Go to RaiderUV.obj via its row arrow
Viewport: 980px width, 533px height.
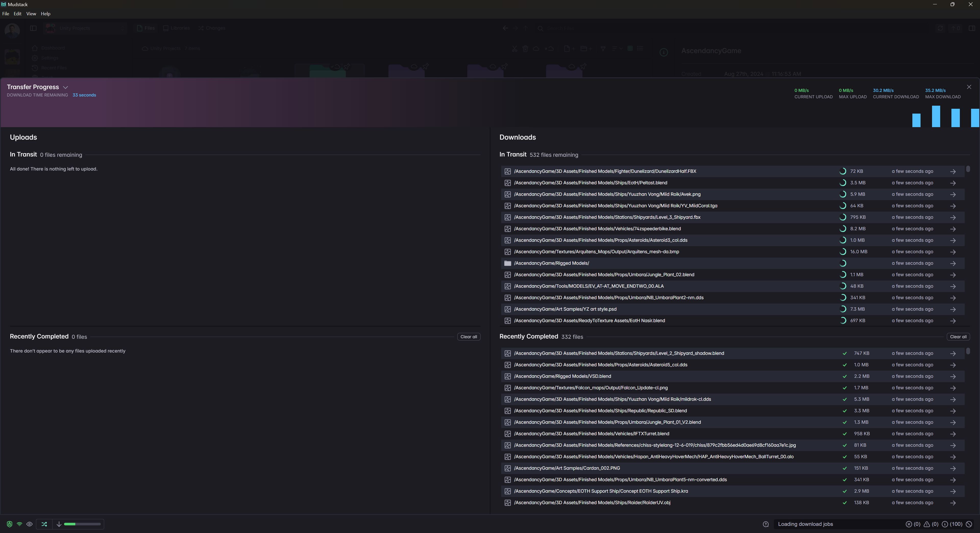(x=953, y=503)
